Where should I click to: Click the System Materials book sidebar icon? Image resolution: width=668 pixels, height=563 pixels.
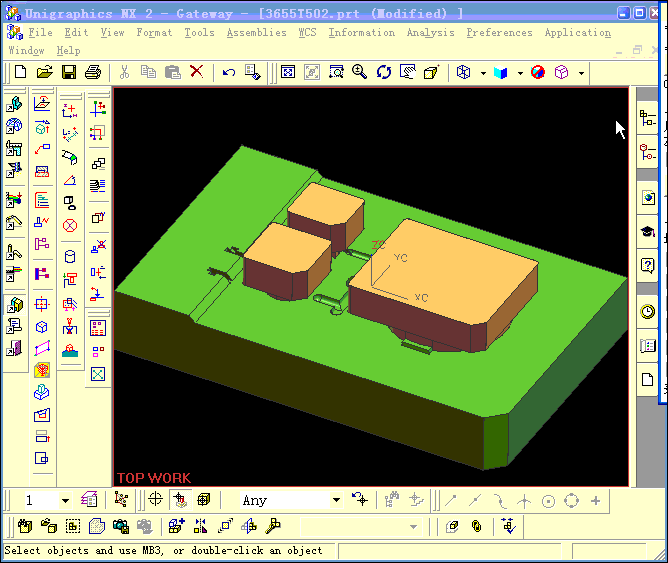coord(648,345)
